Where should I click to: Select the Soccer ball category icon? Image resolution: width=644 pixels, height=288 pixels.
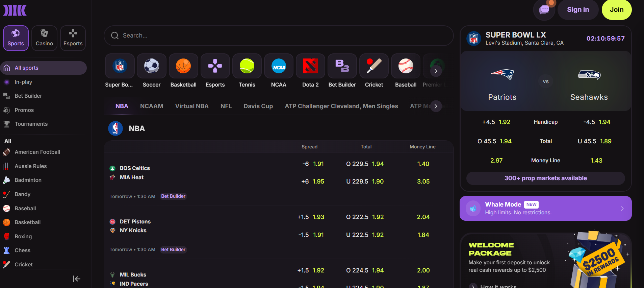152,66
